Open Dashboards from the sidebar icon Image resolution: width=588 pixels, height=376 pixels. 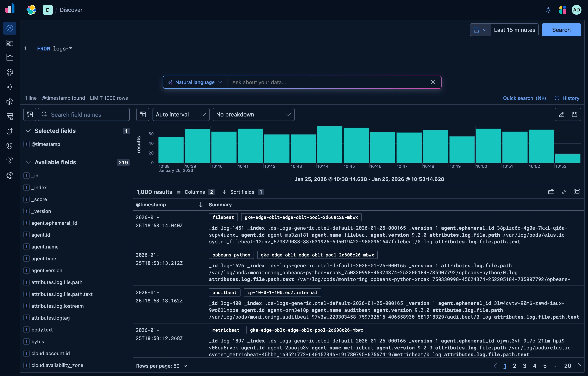coord(10,43)
